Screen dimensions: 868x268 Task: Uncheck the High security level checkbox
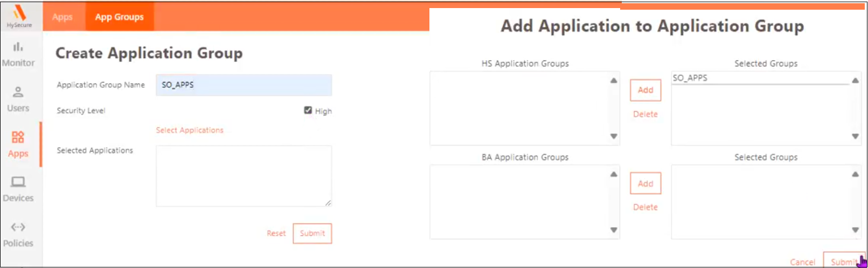(x=308, y=110)
